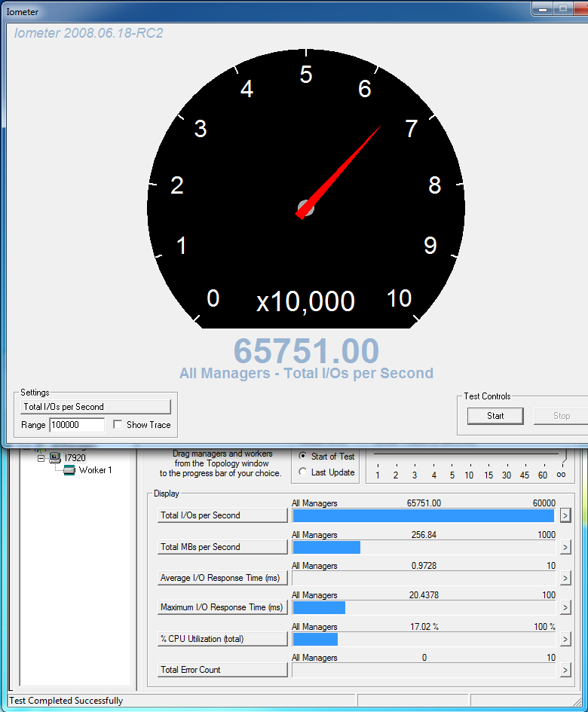Click arrow button beside Total Error Count bar

[565, 670]
